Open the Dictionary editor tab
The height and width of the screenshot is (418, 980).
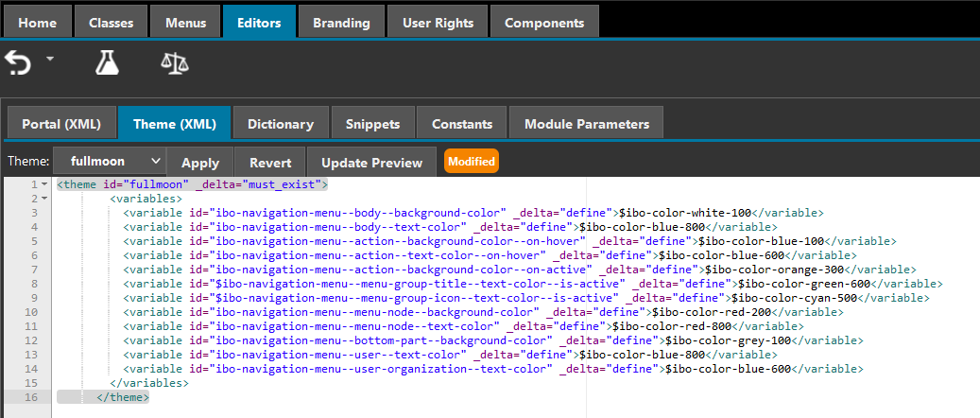pyautogui.click(x=280, y=123)
